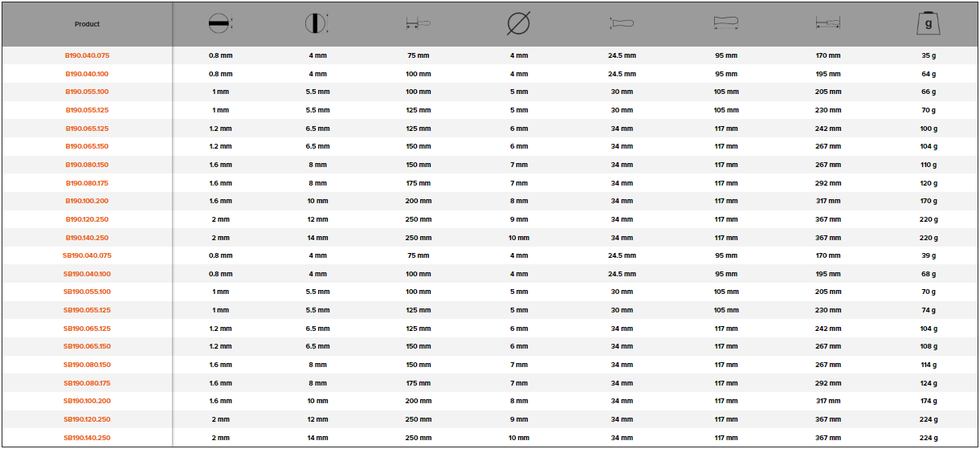Click the handle width column icon
This screenshot has width=980, height=449.
622,24
